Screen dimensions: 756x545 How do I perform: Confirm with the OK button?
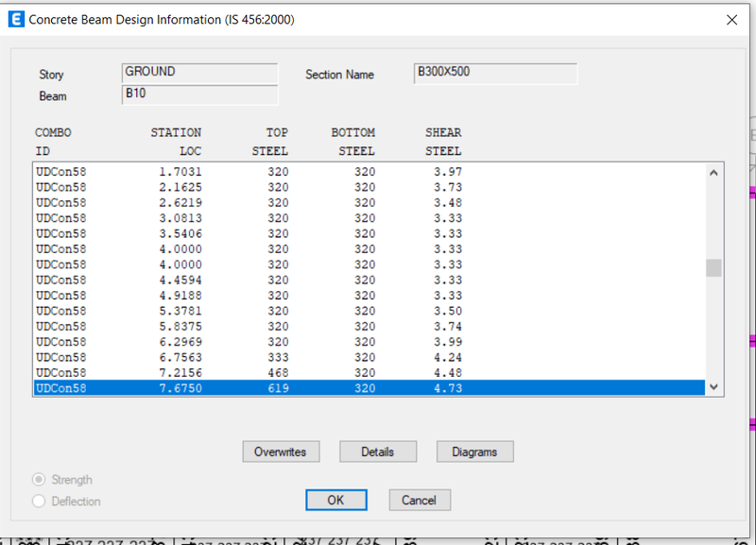click(x=336, y=500)
